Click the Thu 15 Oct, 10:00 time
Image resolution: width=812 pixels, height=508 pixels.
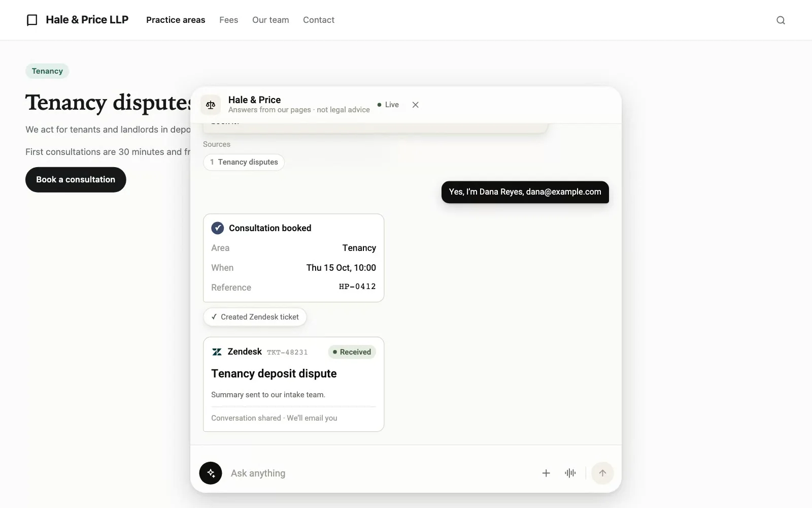pyautogui.click(x=341, y=268)
